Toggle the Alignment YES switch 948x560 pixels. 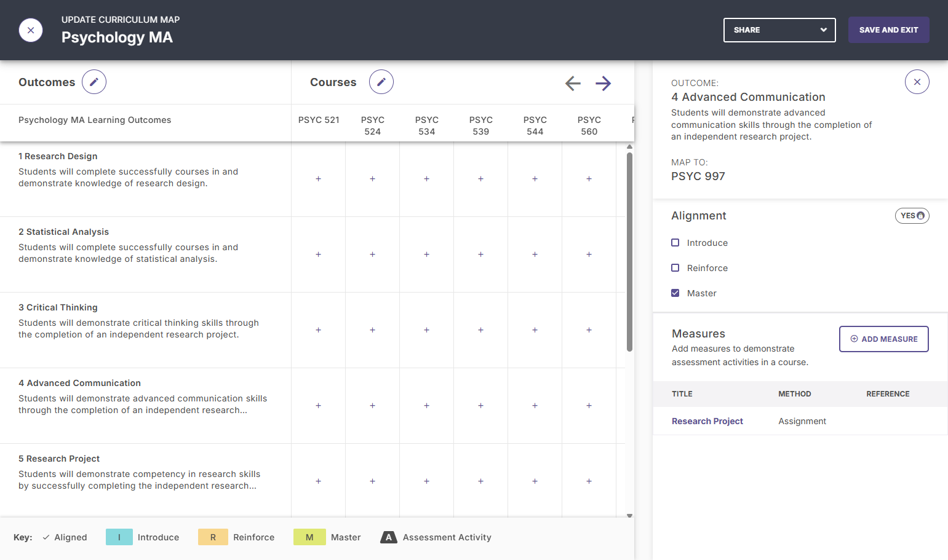[x=912, y=216]
